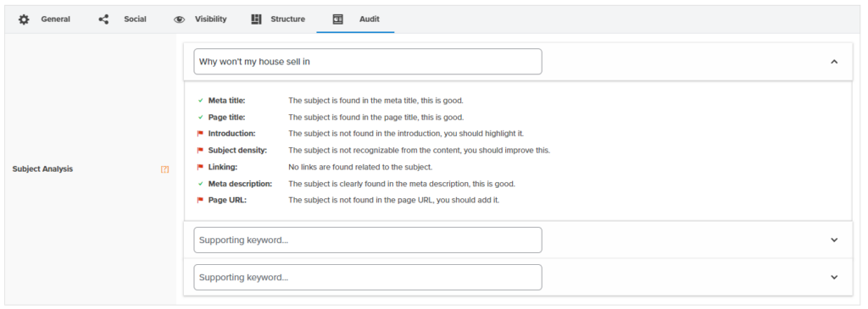Click the 'Subject Analysis' label
Screen dimensions: 868x309
[42, 169]
